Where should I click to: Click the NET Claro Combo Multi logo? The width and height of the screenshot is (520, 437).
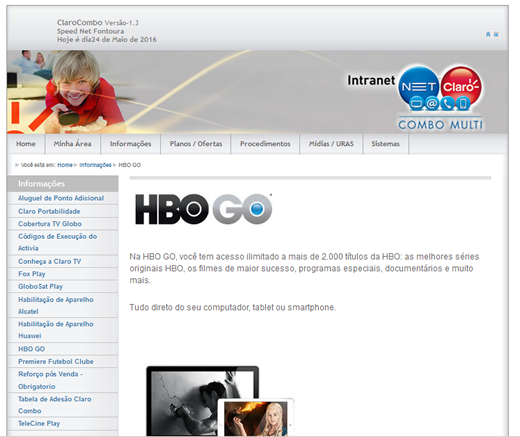pos(440,98)
